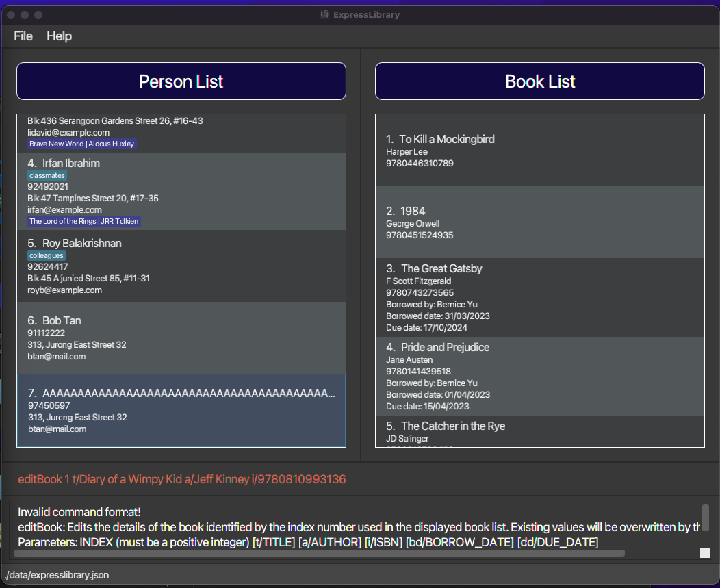This screenshot has height=588, width=720.
Task: Click Borrowed date: 01/04/2023
Action: (438, 394)
